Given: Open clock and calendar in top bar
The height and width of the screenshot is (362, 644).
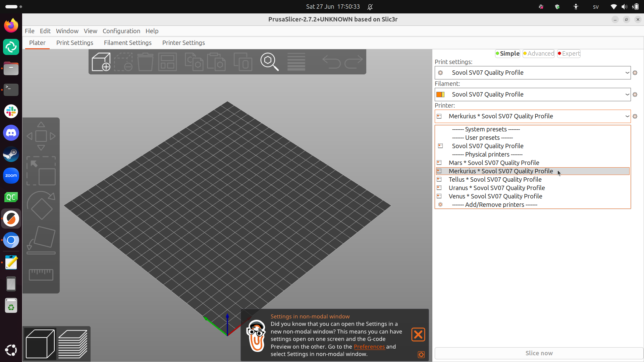Looking at the screenshot, I should [333, 7].
